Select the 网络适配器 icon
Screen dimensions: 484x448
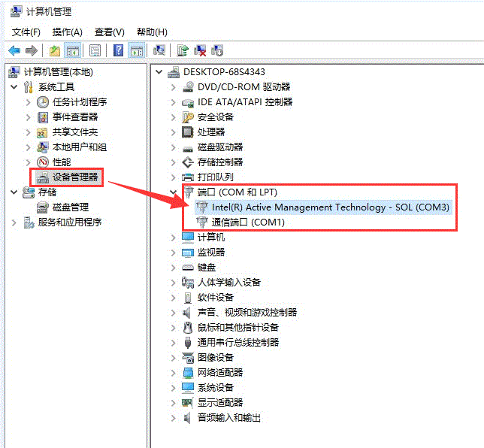188,373
